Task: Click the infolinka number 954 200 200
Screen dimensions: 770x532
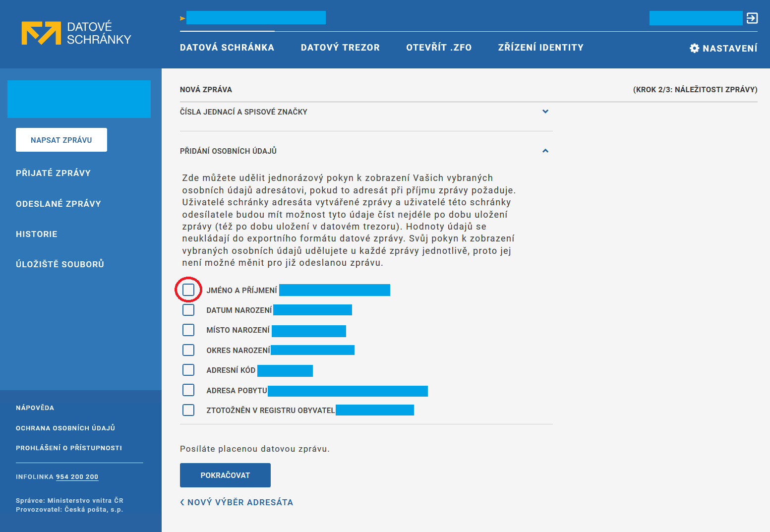Action: pyautogui.click(x=77, y=477)
